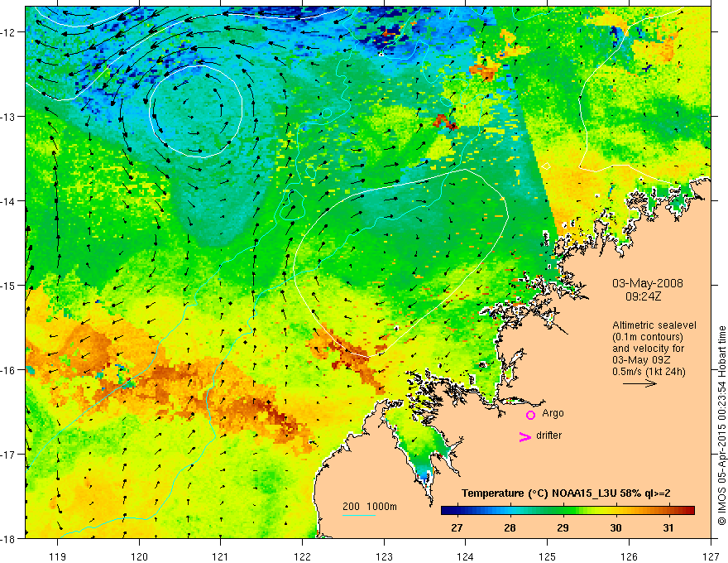Click the latitude label -12
Image resolution: width=728 pixels, height=563 pixels.
(x=9, y=32)
